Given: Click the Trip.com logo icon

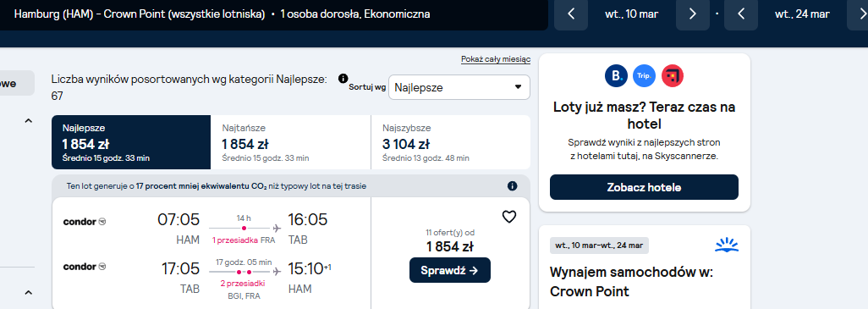Looking at the screenshot, I should tap(645, 75).
